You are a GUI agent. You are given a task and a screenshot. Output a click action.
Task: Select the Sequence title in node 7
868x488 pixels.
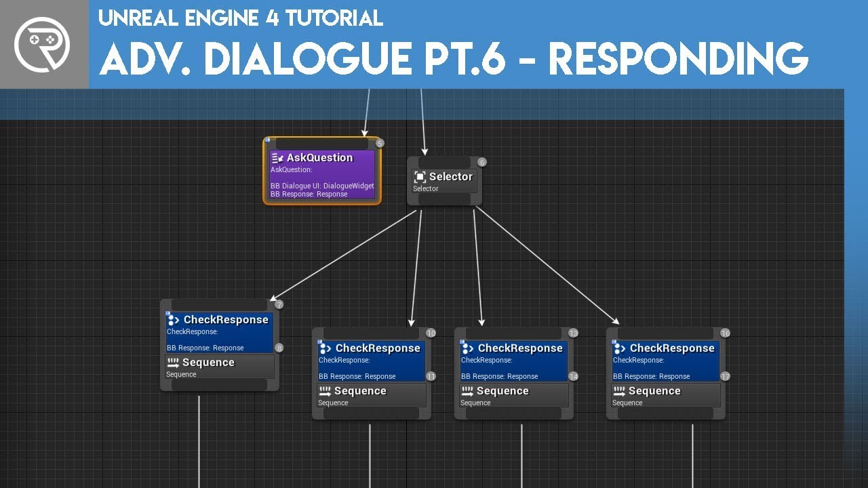(x=208, y=363)
